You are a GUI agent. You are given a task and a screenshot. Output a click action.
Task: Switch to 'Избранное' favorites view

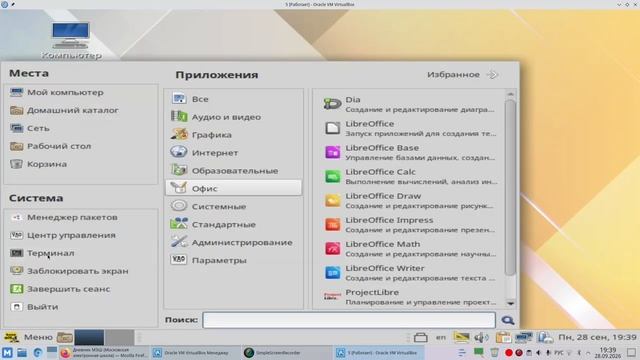coord(453,74)
